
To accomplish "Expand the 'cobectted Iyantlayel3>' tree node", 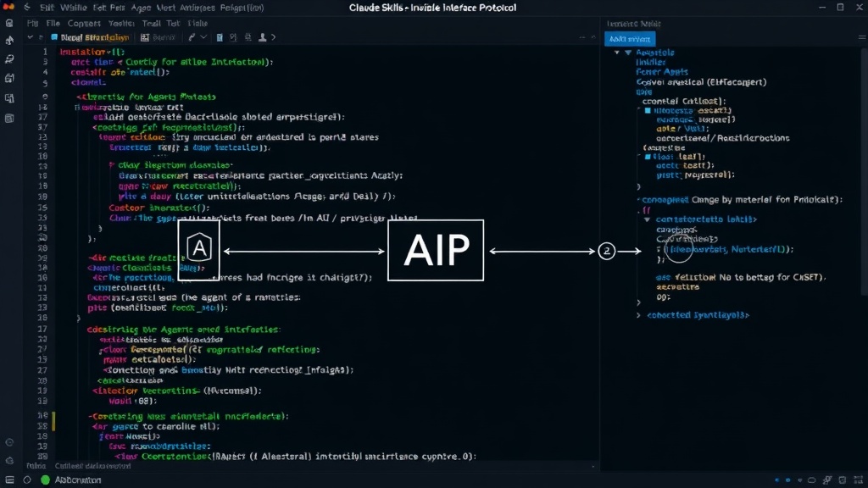I will coord(638,315).
